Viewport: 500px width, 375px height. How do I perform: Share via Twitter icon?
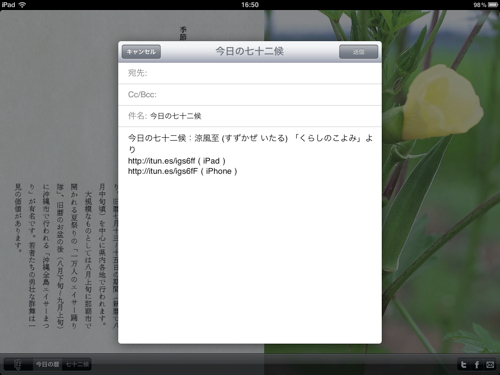click(464, 365)
